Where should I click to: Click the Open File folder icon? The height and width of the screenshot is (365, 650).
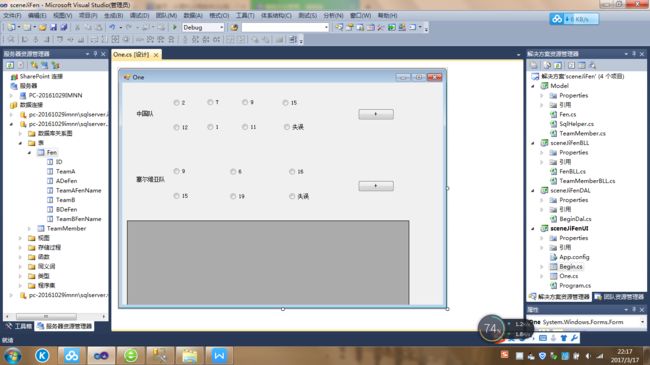43,27
